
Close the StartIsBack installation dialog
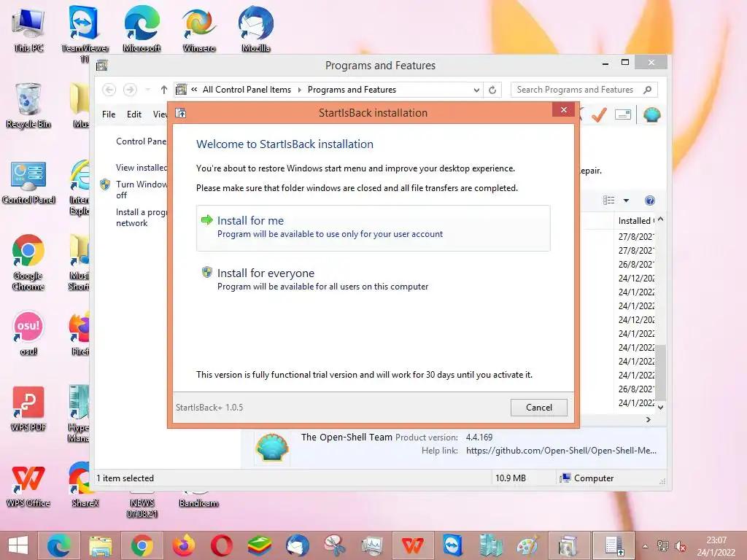click(x=564, y=110)
